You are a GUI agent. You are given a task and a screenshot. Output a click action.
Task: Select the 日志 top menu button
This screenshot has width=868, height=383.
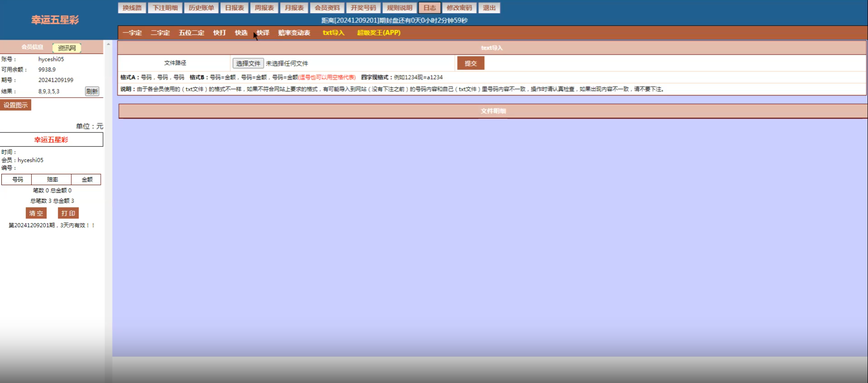(429, 8)
